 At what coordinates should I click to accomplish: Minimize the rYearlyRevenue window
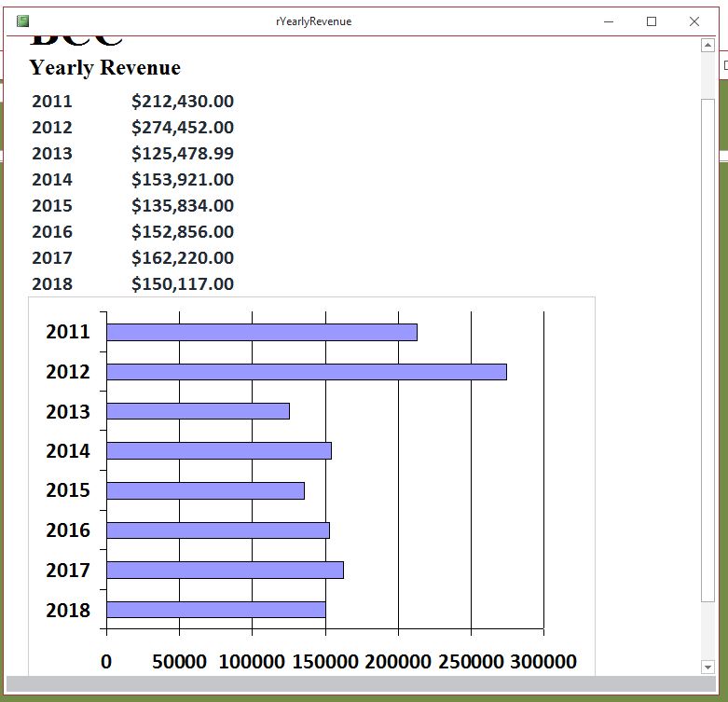(609, 21)
